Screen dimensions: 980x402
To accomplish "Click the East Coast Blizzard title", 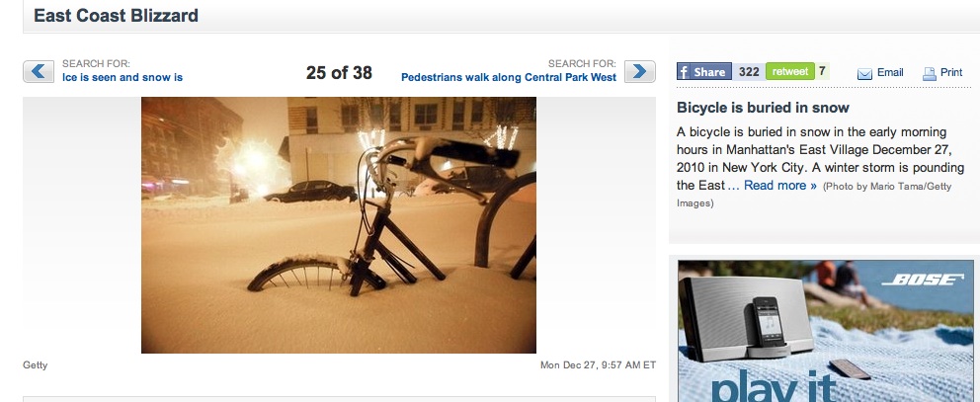I will [116, 16].
